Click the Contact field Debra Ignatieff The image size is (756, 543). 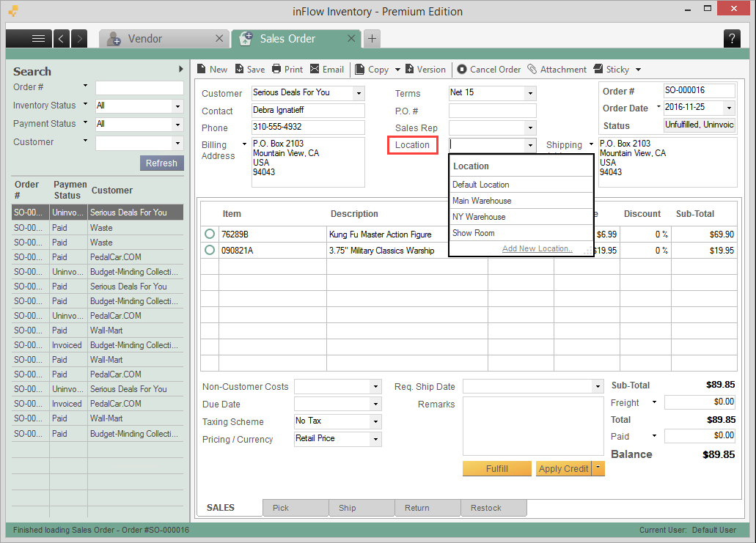click(308, 111)
